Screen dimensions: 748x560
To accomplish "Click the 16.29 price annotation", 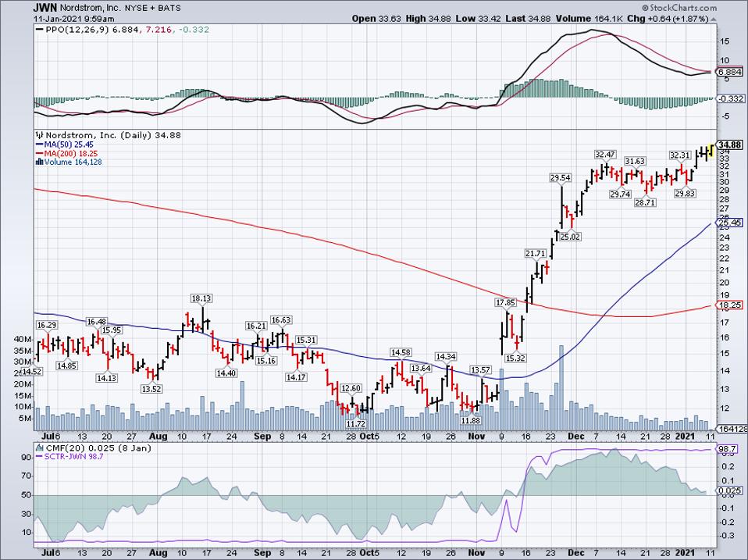I will 47,325.
